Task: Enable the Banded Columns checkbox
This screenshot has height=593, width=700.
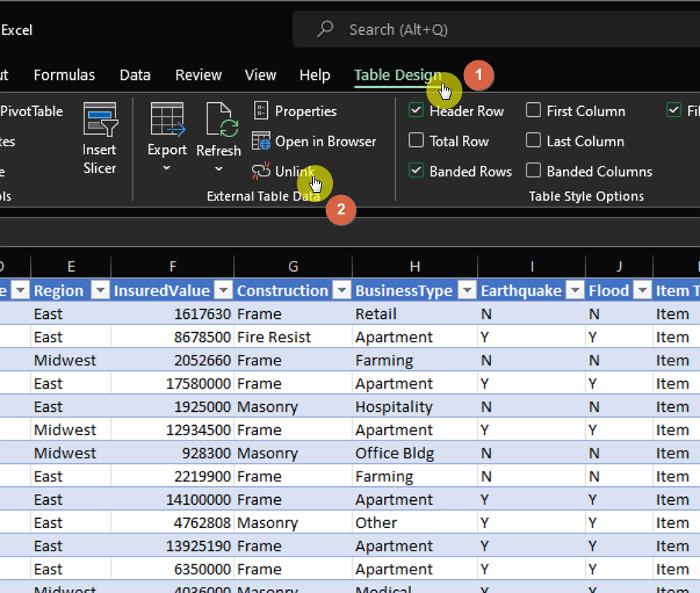Action: click(533, 170)
